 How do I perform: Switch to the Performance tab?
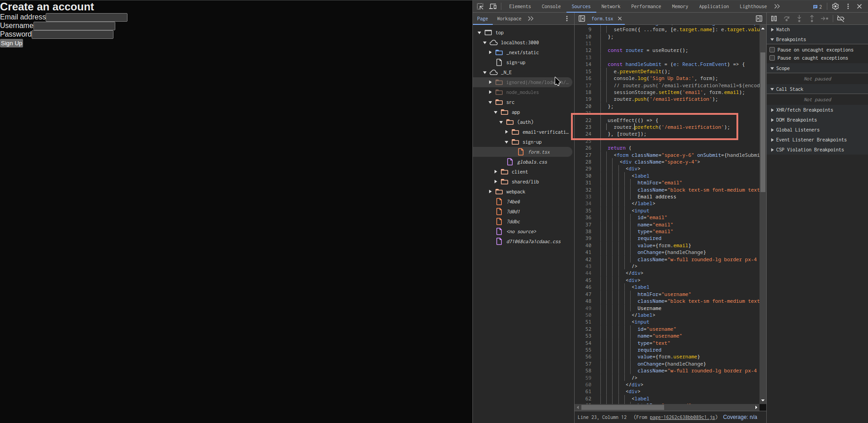click(x=646, y=6)
